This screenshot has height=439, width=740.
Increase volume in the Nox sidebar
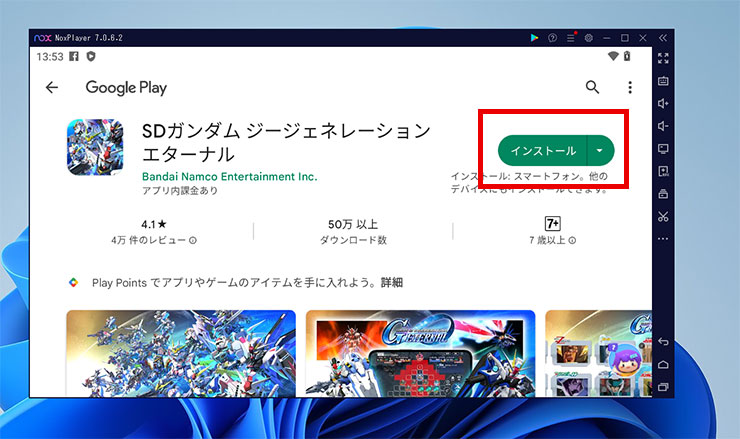click(x=663, y=103)
